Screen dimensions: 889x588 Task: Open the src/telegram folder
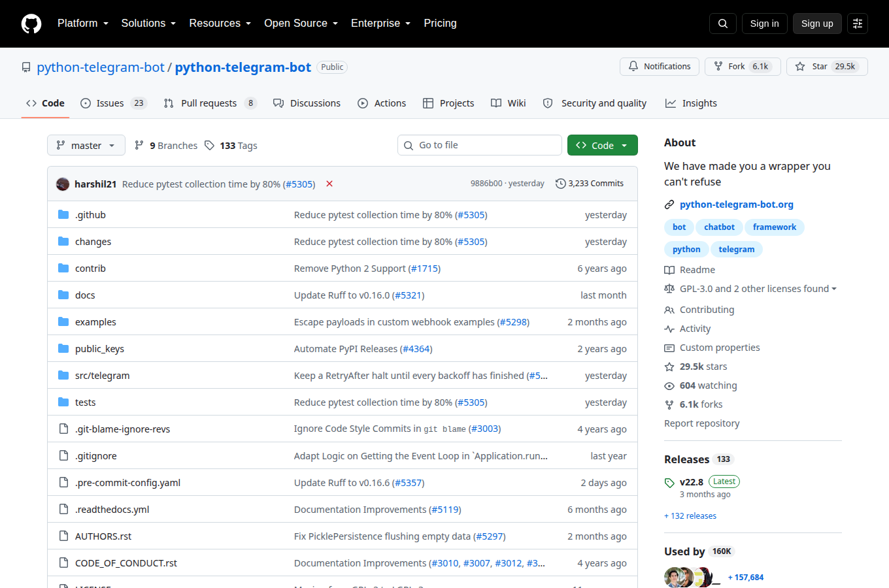tap(102, 376)
